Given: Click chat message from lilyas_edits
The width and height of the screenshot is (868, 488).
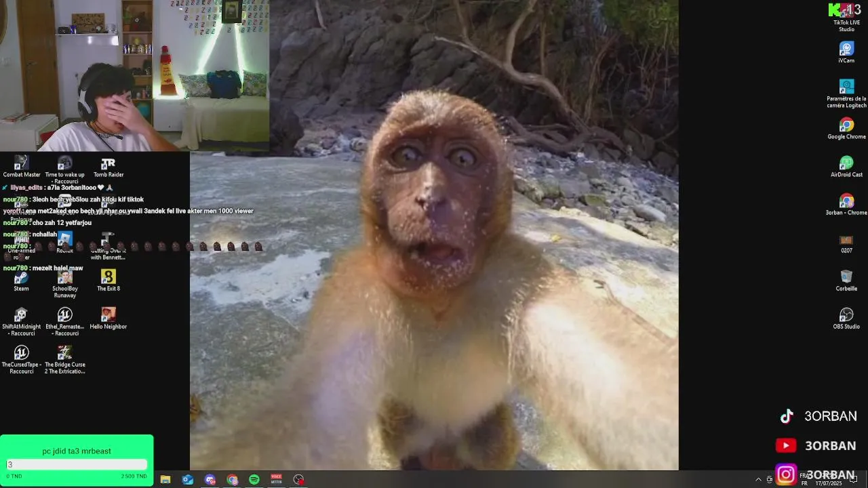Looking at the screenshot, I should pos(58,188).
